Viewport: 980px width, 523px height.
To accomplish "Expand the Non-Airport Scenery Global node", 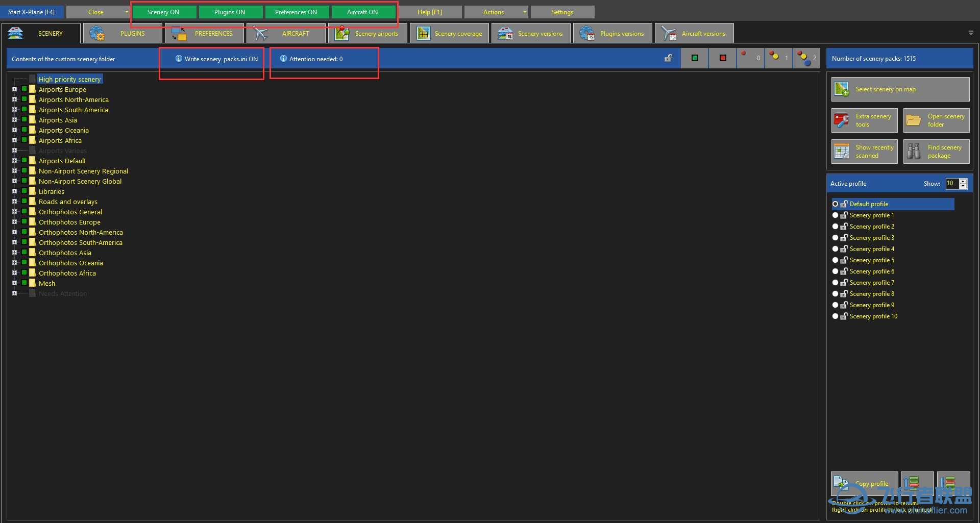I will [x=14, y=181].
